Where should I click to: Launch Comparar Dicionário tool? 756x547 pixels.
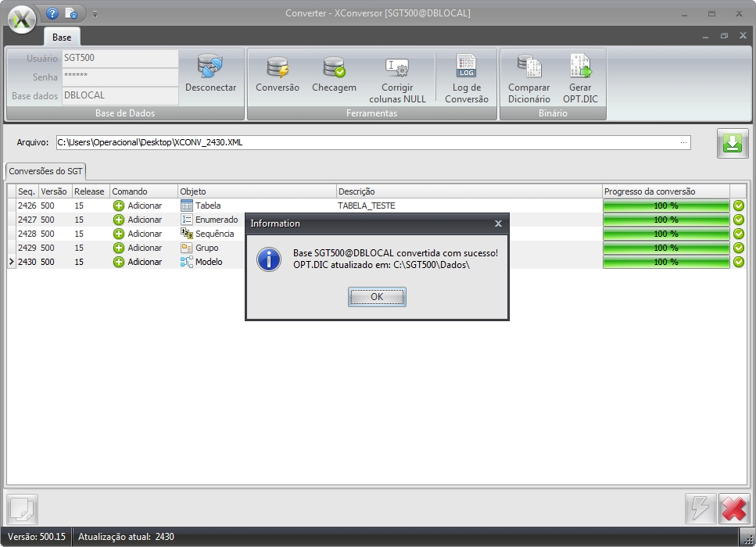tap(529, 69)
